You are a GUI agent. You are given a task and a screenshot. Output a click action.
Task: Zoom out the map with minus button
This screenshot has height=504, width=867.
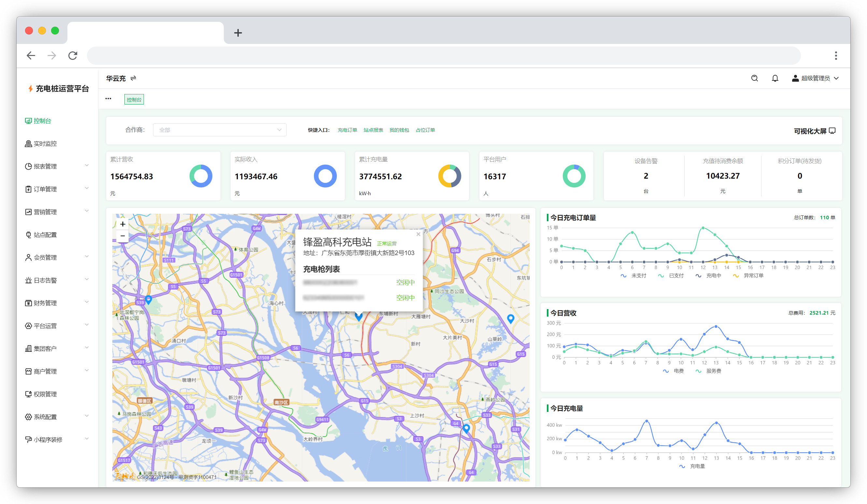[122, 236]
